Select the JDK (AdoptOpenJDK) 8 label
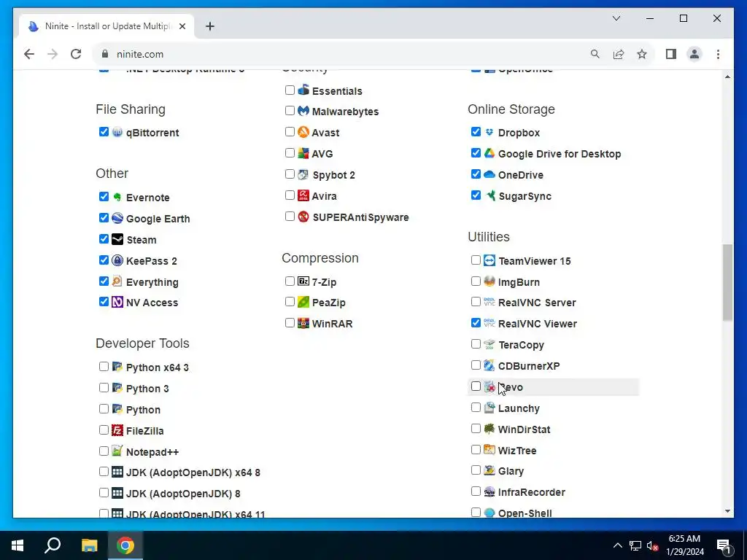 click(183, 494)
